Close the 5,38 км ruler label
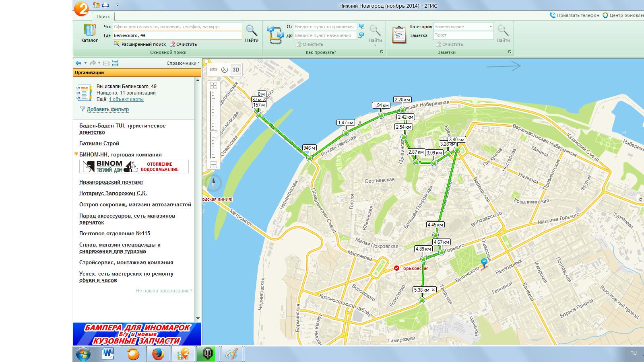 click(x=433, y=290)
